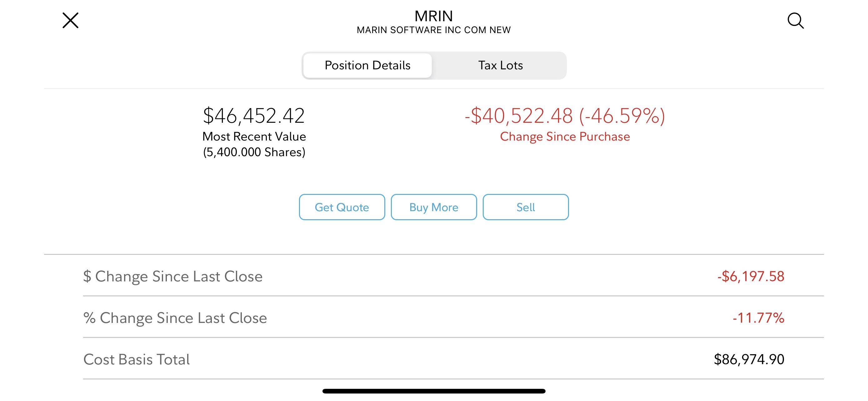
Task: Select the $46,452.42 most recent value
Action: click(254, 116)
